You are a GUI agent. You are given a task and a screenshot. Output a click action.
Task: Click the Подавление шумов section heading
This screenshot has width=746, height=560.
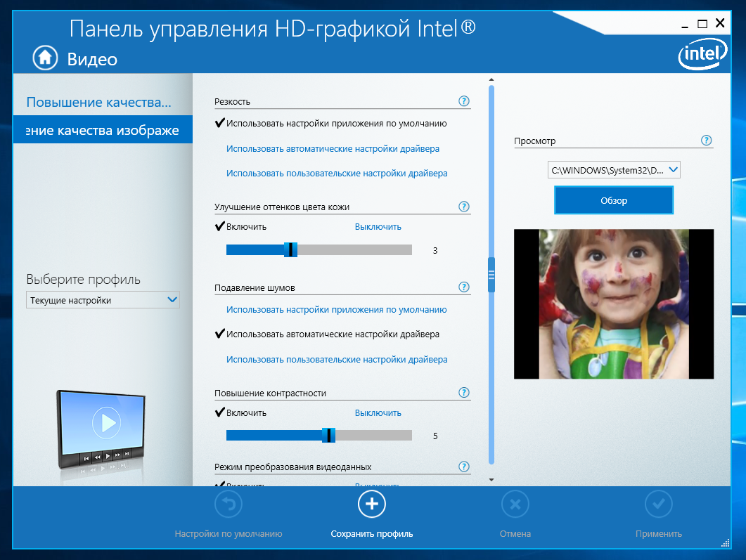(255, 288)
